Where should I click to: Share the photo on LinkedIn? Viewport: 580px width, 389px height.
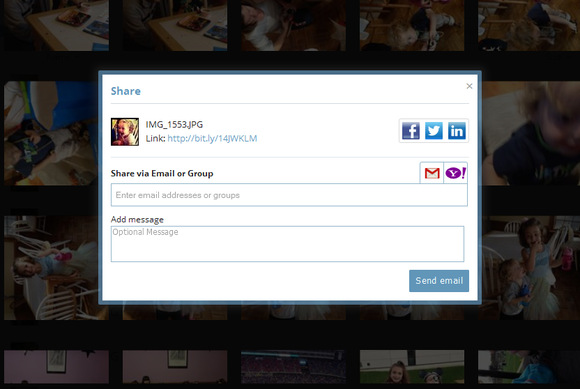click(x=457, y=131)
